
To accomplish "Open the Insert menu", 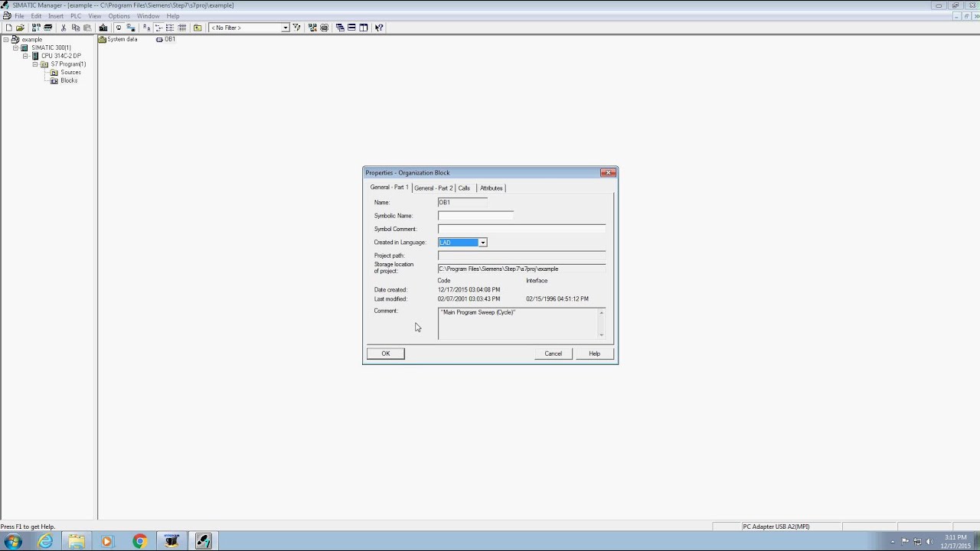I will pyautogui.click(x=56, y=16).
